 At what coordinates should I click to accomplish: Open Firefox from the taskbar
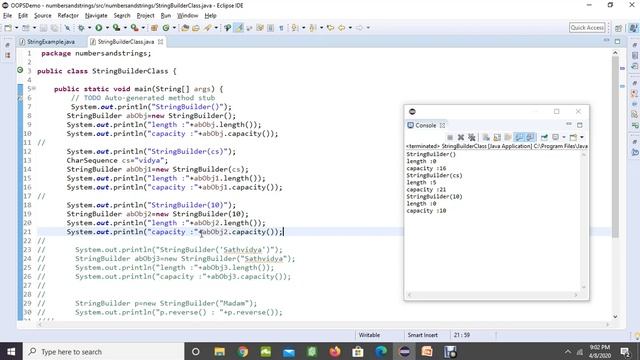(x=335, y=351)
